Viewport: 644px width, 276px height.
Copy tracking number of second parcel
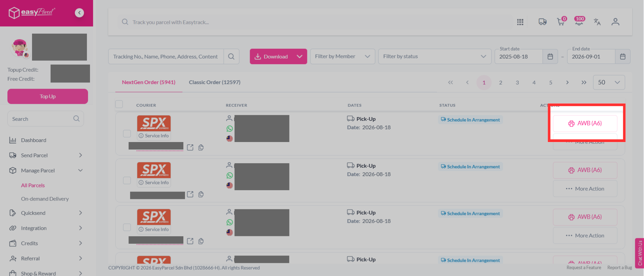coord(201,194)
